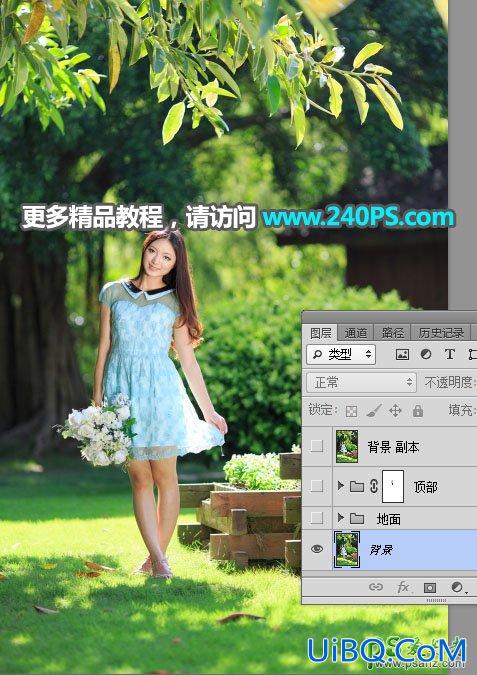Filter layers by type (T) icon
This screenshot has height=675, width=477.
click(449, 354)
